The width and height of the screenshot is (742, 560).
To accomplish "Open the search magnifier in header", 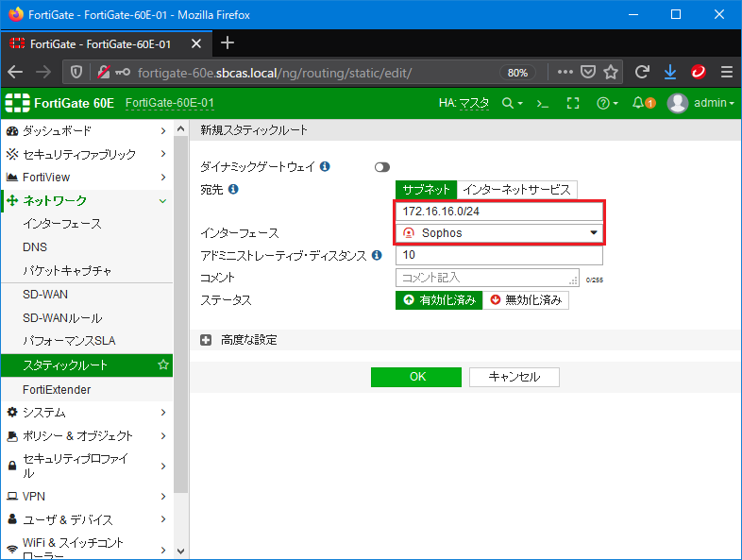I will click(x=512, y=103).
